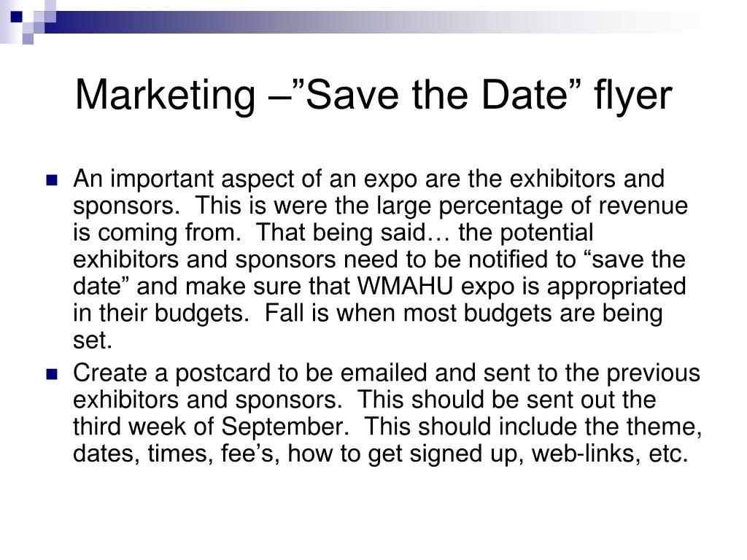This screenshot has width=747, height=560.
Task: Select the slide title "Marketing – Save the Date flyer"
Action: (x=373, y=96)
